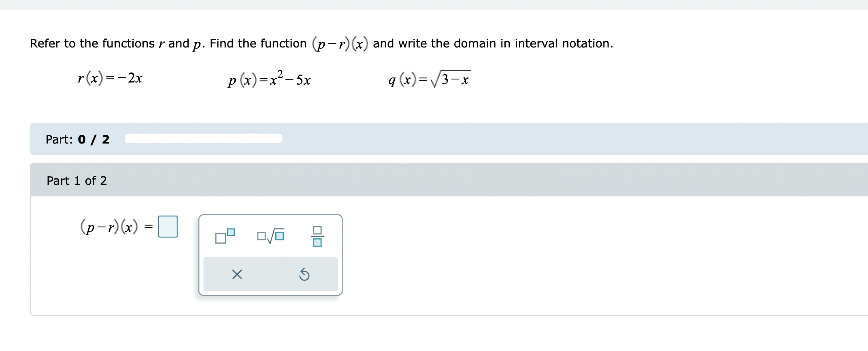Click the r(x)=−2x expression
Image resolution: width=868 pixels, height=351 pixels.
110,79
